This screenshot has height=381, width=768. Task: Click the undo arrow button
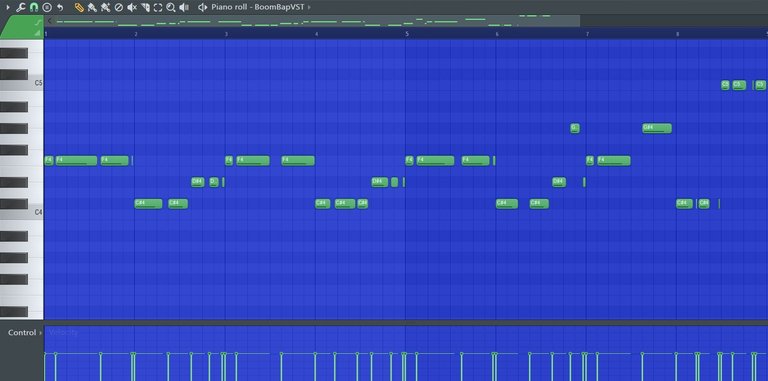coord(60,7)
